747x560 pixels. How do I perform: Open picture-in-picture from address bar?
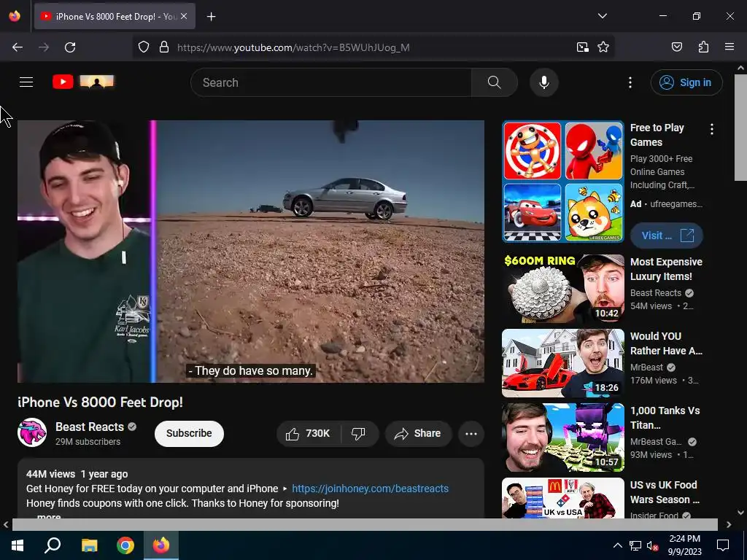pyautogui.click(x=582, y=47)
